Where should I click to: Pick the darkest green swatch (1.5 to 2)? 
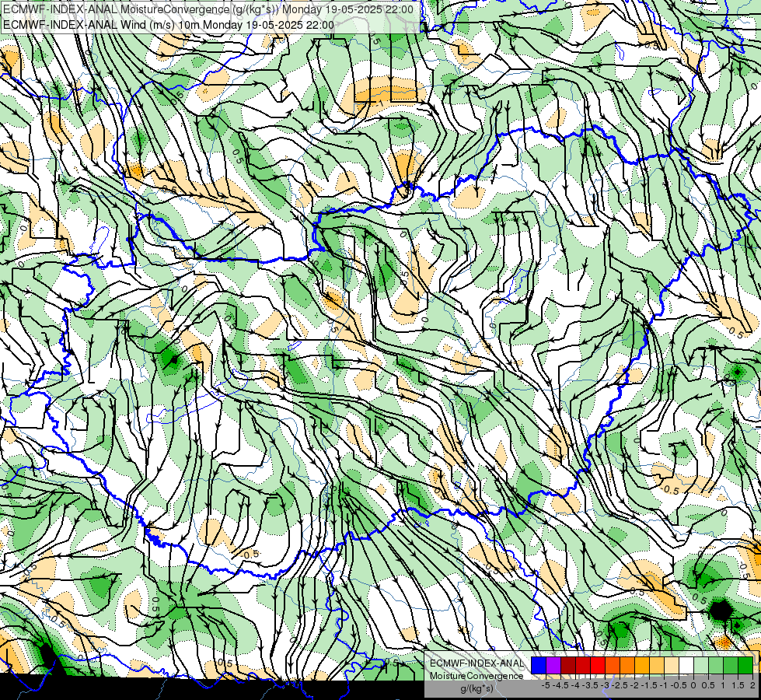click(745, 665)
